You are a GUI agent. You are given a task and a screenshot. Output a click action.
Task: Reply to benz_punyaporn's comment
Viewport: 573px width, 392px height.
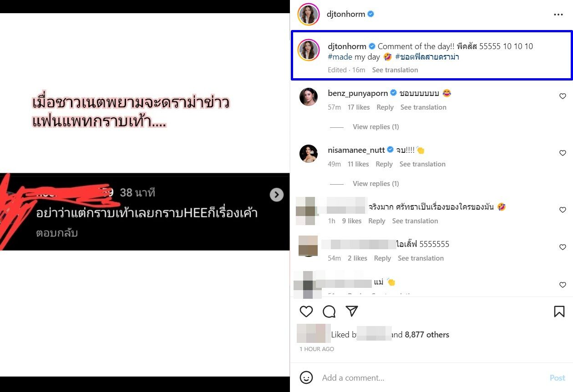(385, 107)
